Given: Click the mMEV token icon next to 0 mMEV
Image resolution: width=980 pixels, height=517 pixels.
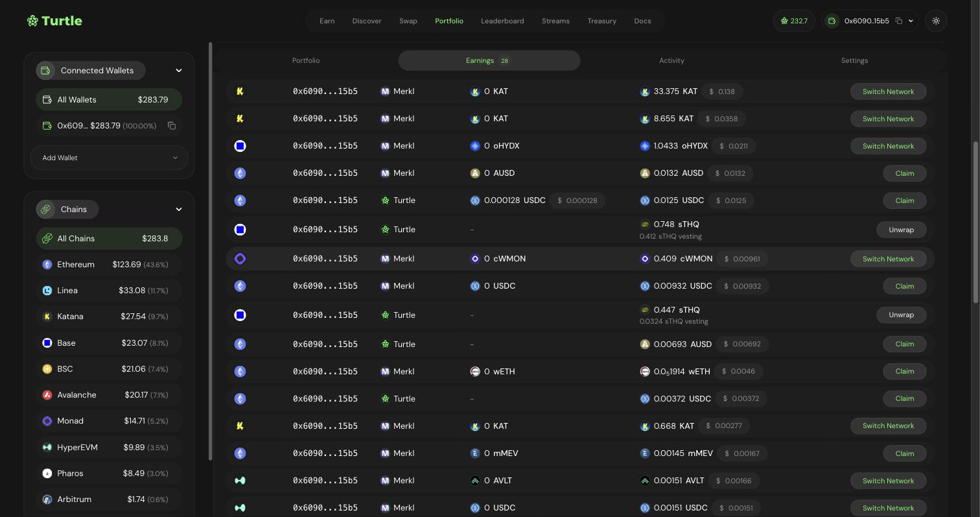Looking at the screenshot, I should [474, 453].
